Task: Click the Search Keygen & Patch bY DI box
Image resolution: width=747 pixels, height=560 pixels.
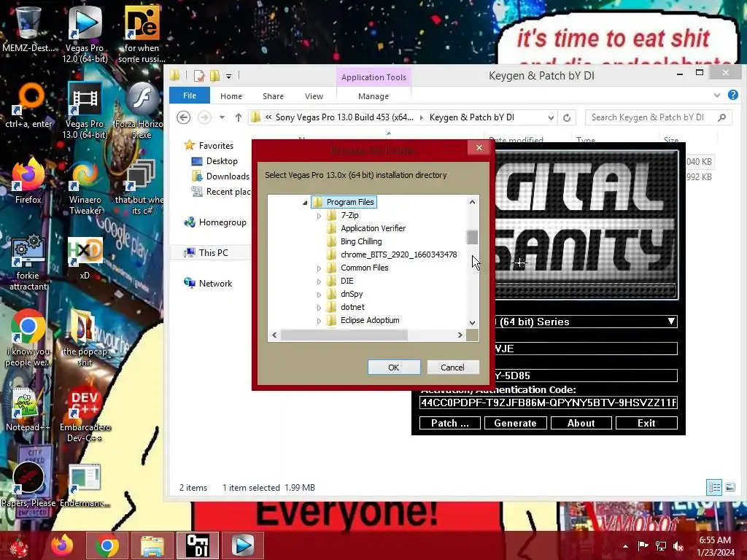Action: tap(659, 117)
